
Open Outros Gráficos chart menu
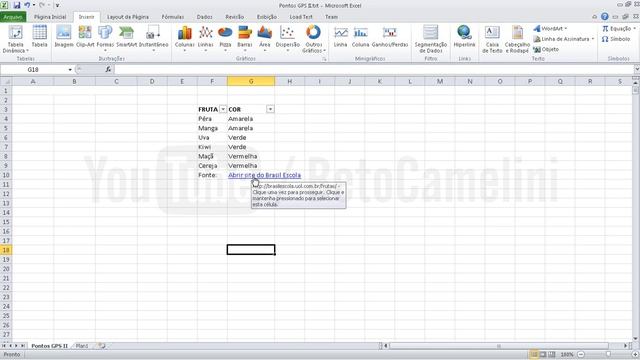click(x=313, y=39)
